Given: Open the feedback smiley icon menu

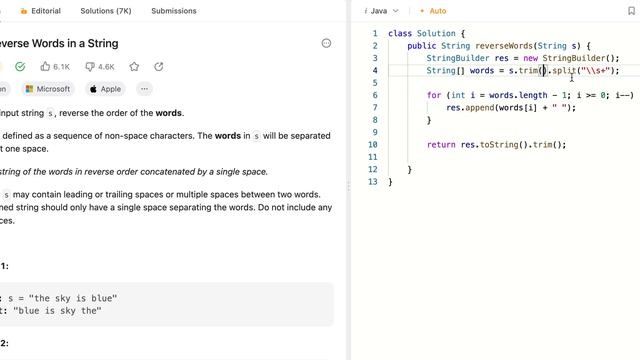Looking at the screenshot, I should (x=326, y=43).
